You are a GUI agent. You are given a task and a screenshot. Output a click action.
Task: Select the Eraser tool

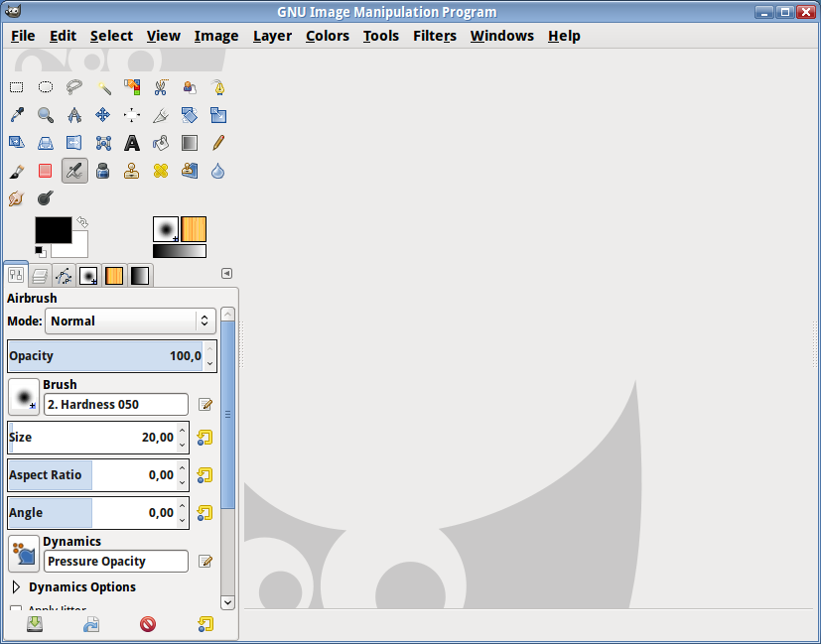point(46,172)
